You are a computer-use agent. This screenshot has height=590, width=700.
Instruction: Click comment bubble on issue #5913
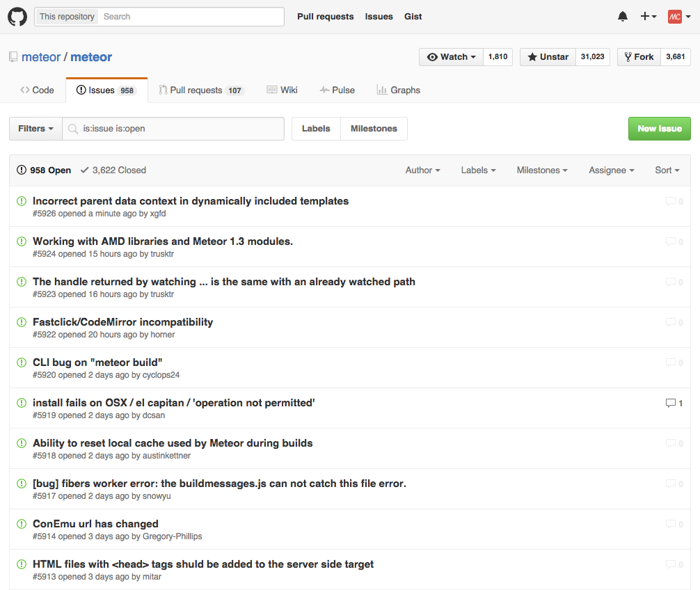(x=674, y=564)
